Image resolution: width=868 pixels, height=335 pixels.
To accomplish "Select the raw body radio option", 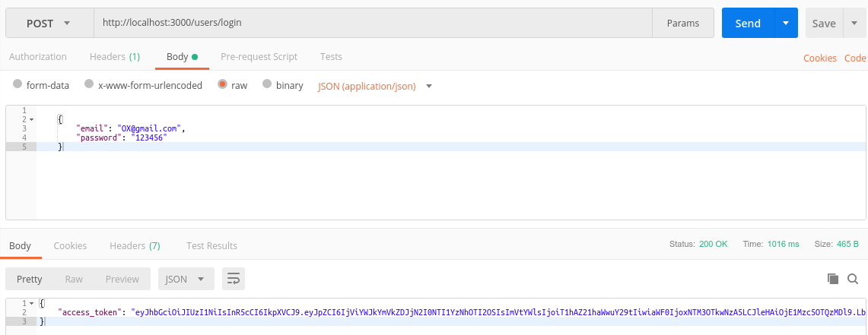I will pos(223,84).
